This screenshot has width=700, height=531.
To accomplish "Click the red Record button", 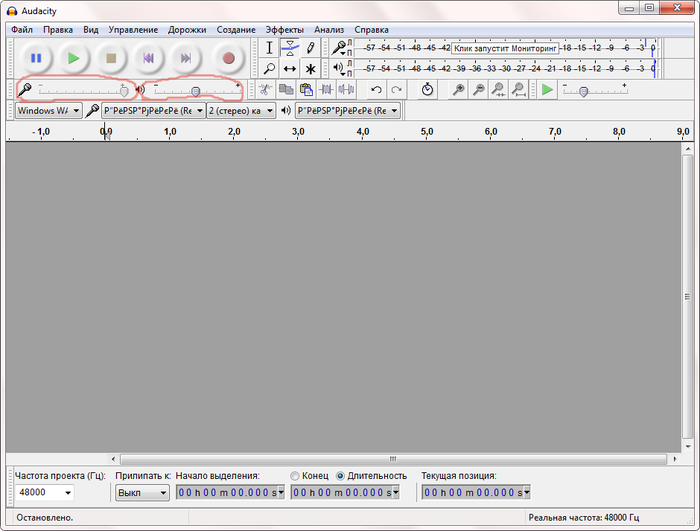I will click(228, 58).
